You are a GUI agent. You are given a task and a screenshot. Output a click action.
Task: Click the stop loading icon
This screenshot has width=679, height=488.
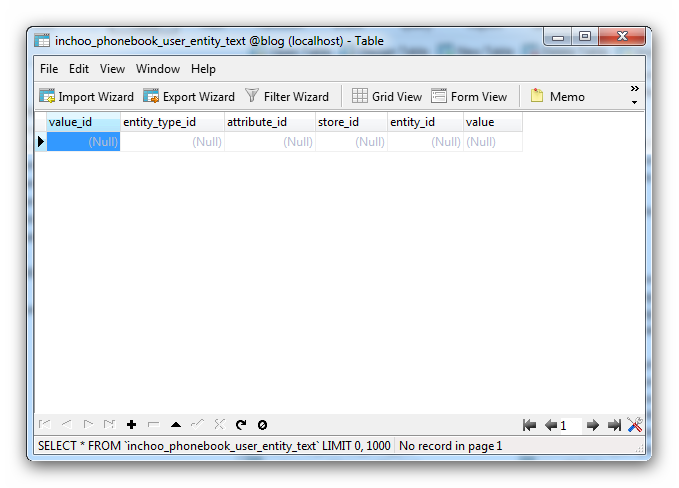262,425
